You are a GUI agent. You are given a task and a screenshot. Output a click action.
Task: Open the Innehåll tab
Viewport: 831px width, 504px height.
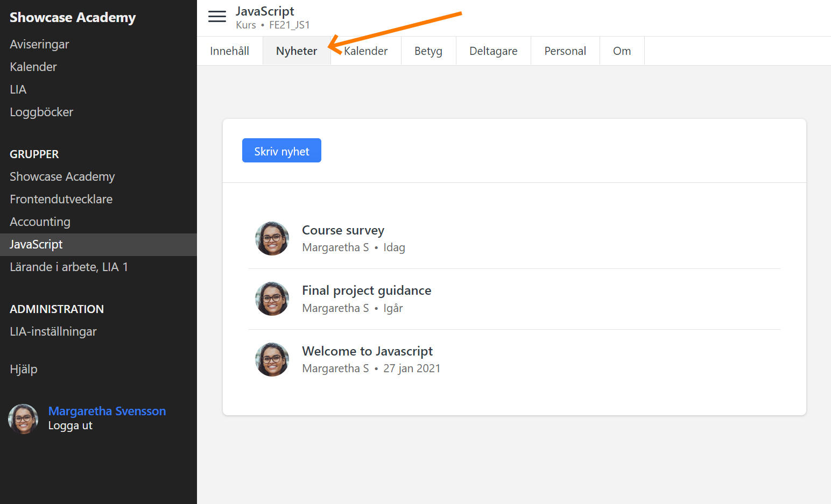pos(229,51)
